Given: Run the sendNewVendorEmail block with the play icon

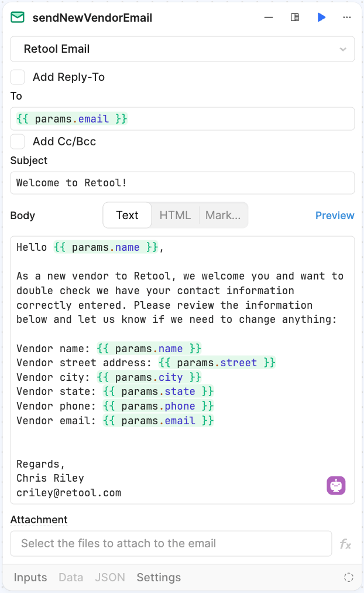Looking at the screenshot, I should pyautogui.click(x=321, y=18).
